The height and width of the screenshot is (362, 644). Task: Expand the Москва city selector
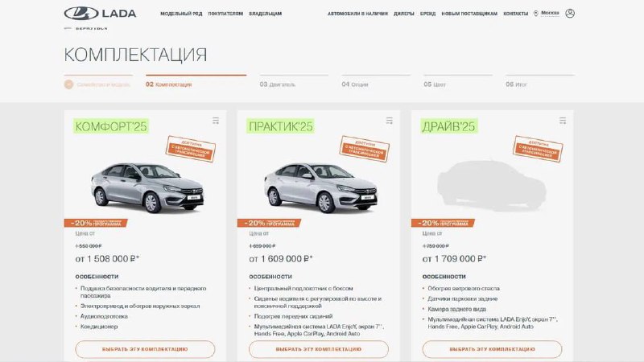(x=550, y=13)
